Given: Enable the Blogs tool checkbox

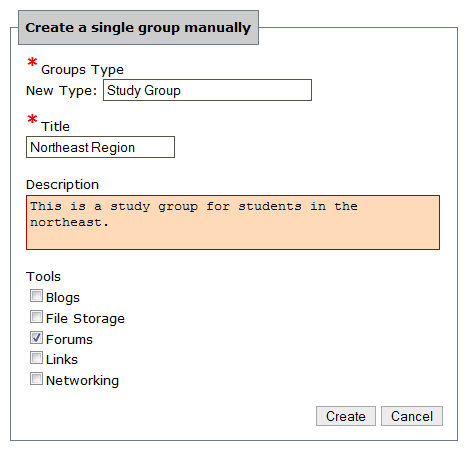Looking at the screenshot, I should pos(36,296).
